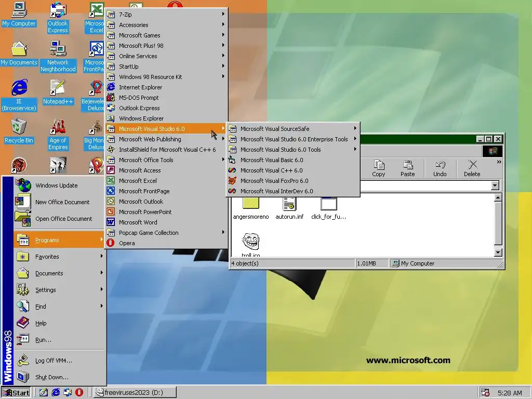Click freeviruses2023 (D:) taskbar button
532x399 pixels.
click(x=135, y=393)
